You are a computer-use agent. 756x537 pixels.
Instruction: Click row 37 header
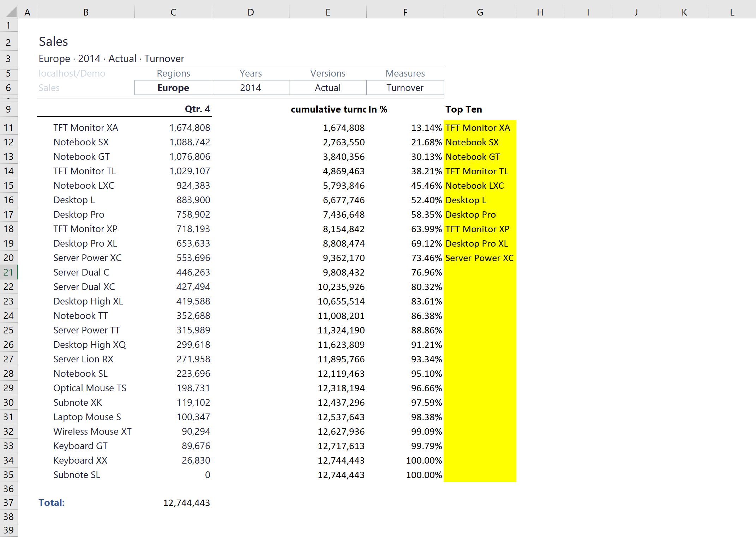point(9,503)
